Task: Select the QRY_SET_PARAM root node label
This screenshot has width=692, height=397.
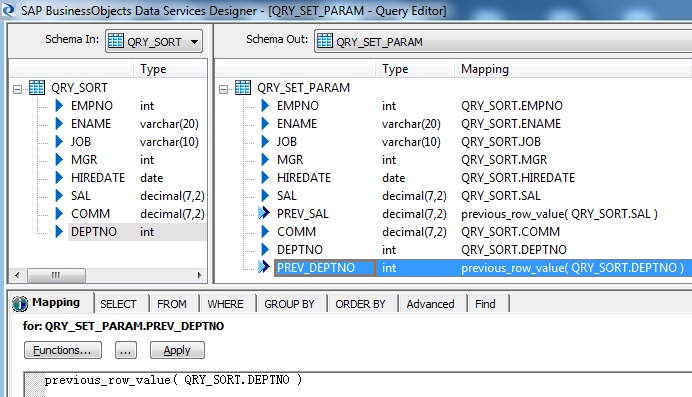Action: coord(304,88)
